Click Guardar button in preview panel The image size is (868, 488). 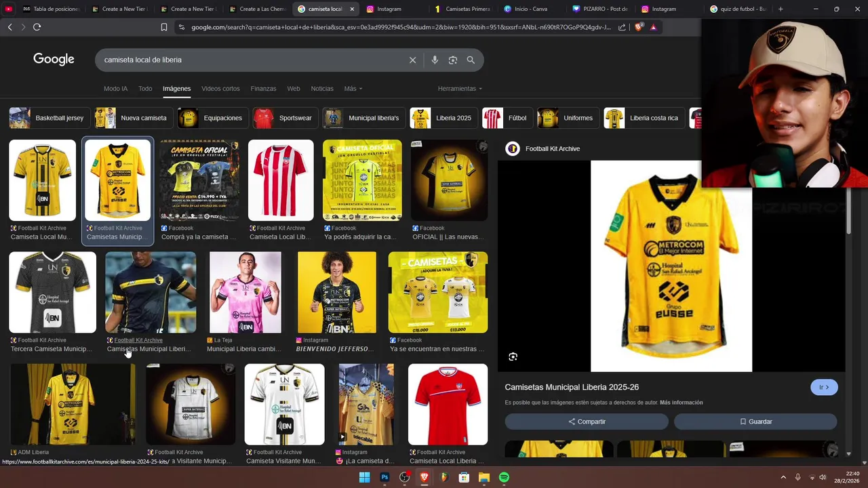[755, 422]
